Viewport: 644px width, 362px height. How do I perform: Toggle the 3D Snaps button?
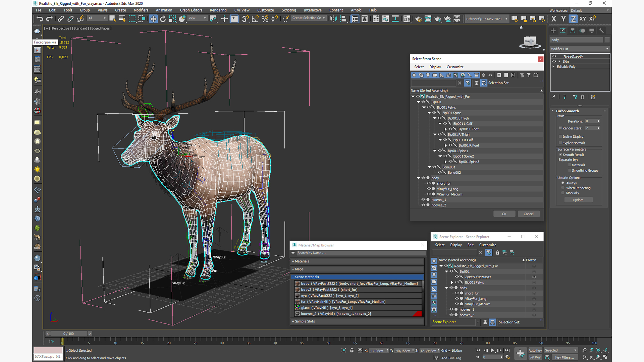(246, 19)
